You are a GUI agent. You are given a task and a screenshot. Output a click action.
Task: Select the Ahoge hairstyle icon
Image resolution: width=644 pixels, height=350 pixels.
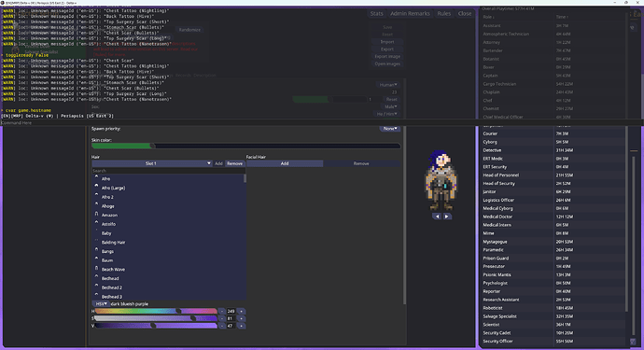96,204
